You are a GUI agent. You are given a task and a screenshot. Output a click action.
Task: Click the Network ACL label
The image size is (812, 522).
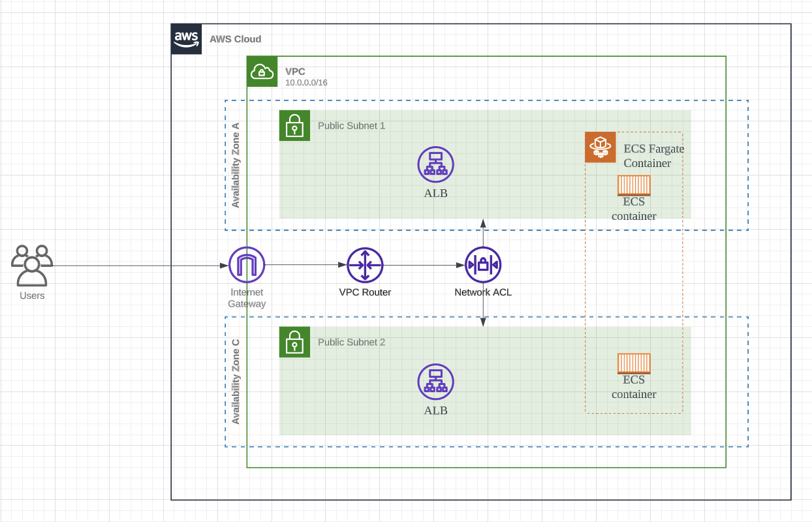coord(483,292)
